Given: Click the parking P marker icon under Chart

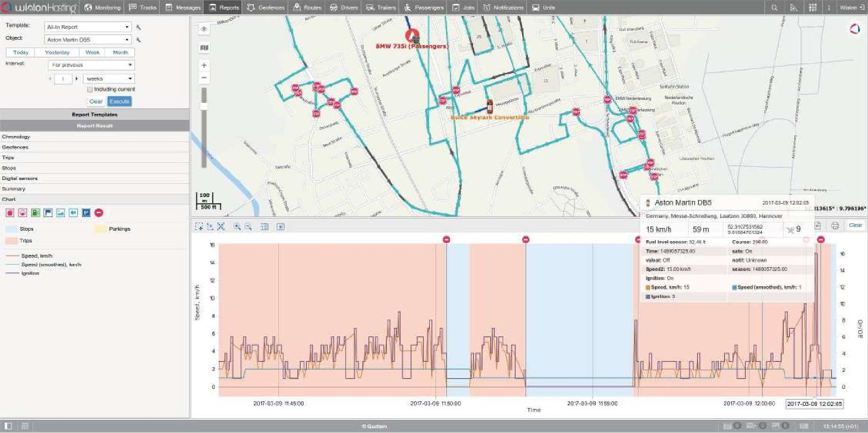Looking at the screenshot, I should tap(86, 213).
